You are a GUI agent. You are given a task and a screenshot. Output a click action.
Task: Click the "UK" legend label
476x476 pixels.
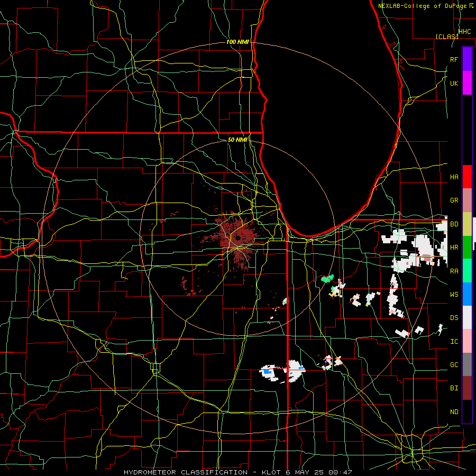[x=454, y=83]
